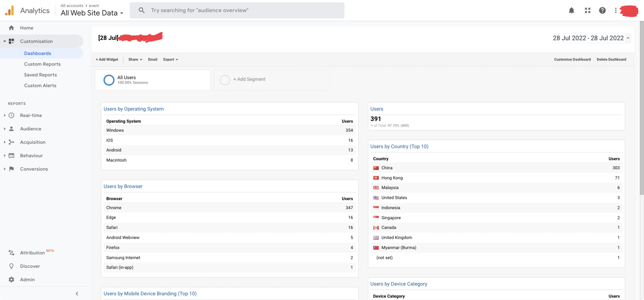Open Saved Reports from Customisation menu

pyautogui.click(x=40, y=75)
